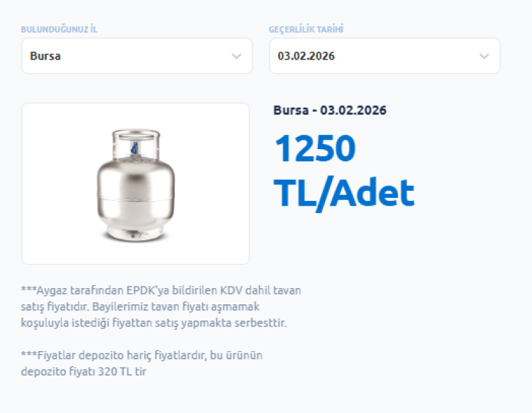Screen dimensions: 532x413
Task: Click the 1250 price figure
Action: [314, 149]
